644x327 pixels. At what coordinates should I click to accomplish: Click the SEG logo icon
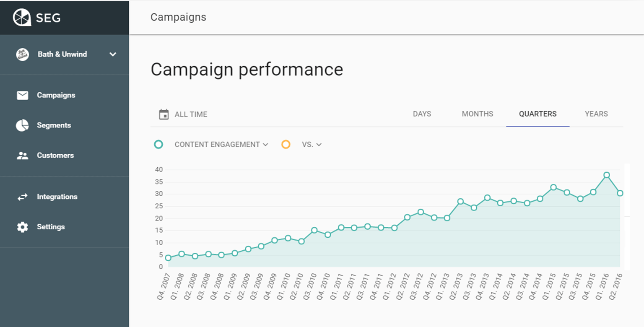(x=22, y=18)
